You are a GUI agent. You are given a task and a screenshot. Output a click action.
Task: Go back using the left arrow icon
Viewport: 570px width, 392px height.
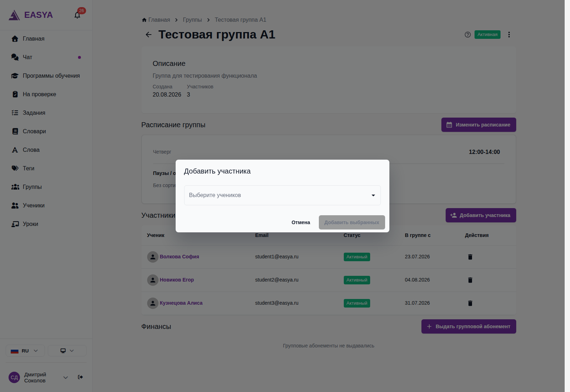(149, 35)
